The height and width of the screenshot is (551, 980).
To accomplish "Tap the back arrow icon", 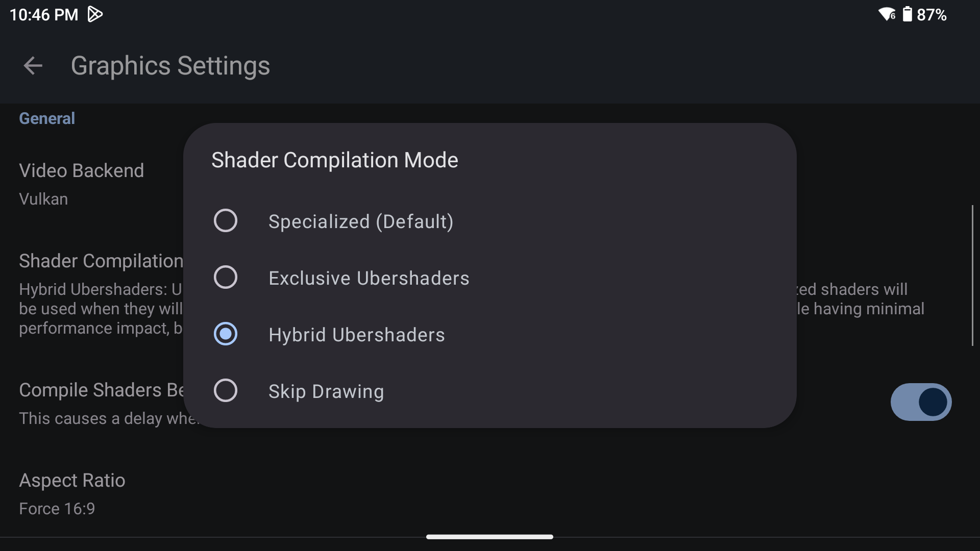I will tap(33, 66).
